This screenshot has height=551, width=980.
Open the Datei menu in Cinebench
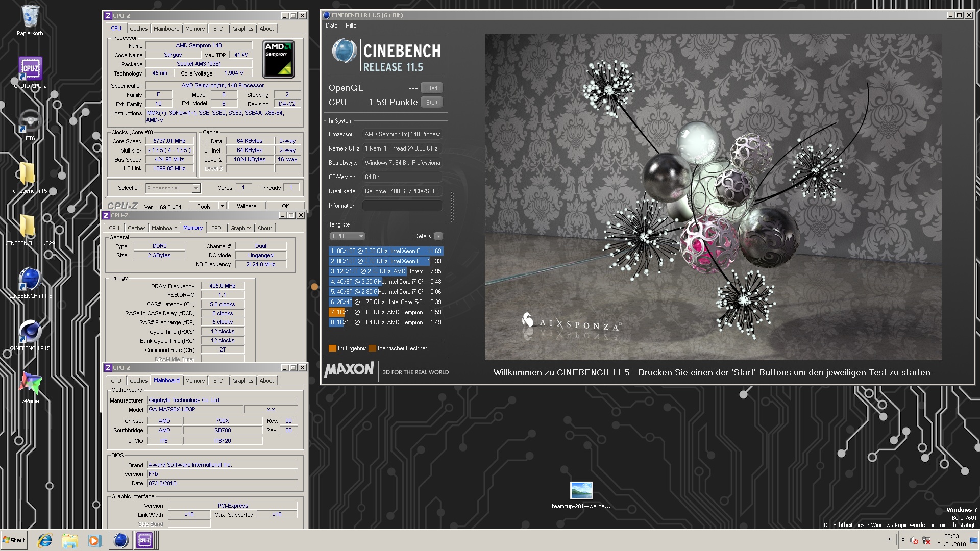click(x=332, y=26)
